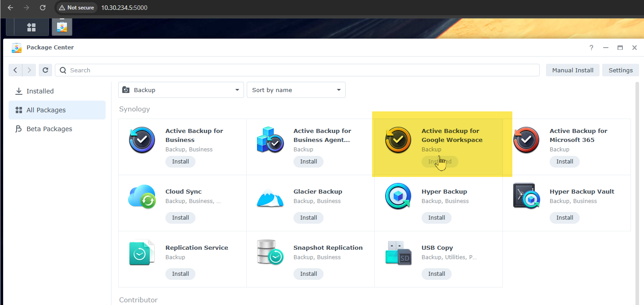The height and width of the screenshot is (305, 644).
Task: Install Hyper Backup Vault
Action: (565, 218)
